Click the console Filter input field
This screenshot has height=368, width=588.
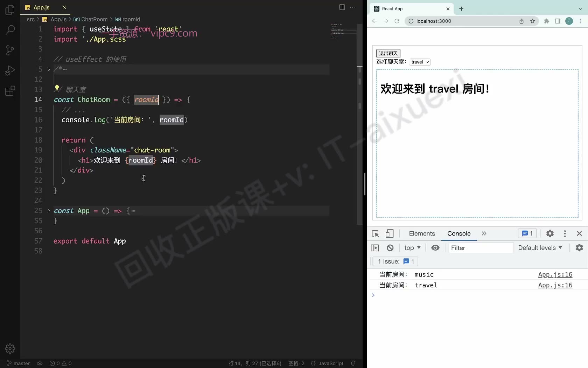coord(481,248)
